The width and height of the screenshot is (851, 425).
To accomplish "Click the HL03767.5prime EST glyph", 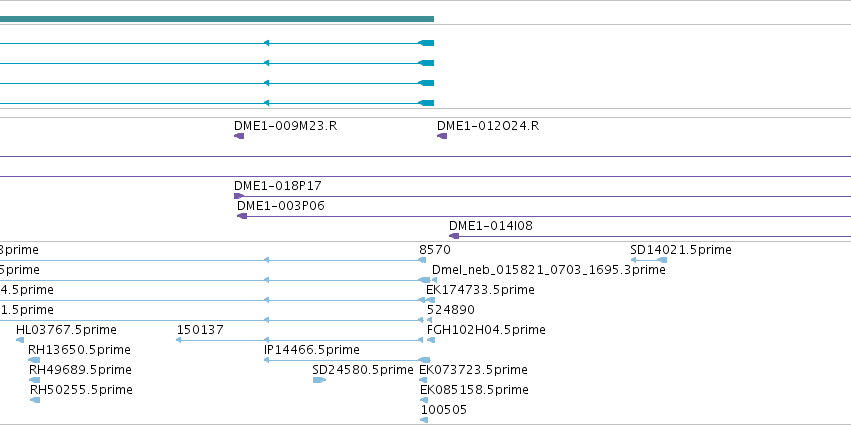I will [20, 340].
